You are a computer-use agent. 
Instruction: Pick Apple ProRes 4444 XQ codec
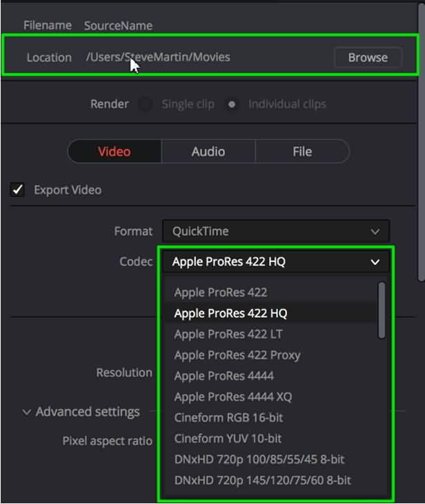(x=233, y=396)
